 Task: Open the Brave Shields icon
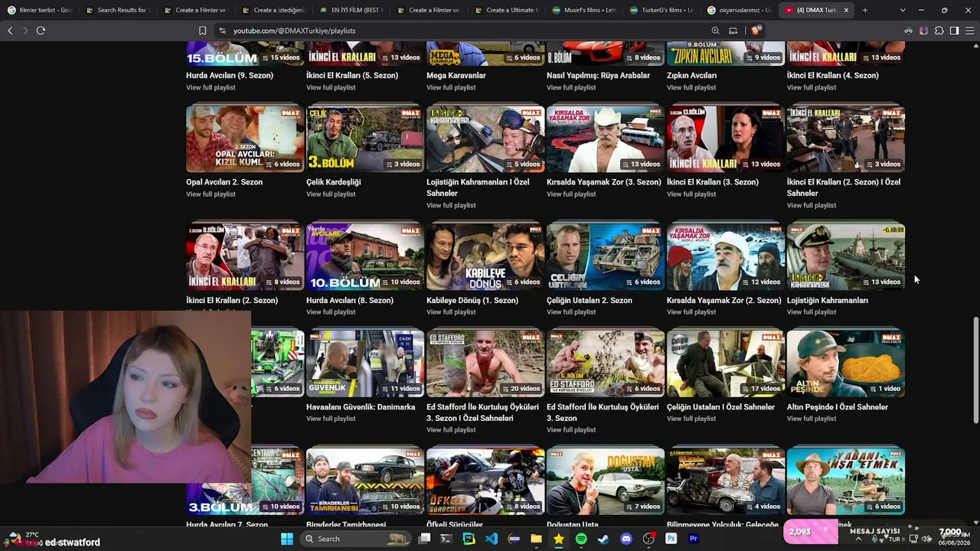coord(756,31)
